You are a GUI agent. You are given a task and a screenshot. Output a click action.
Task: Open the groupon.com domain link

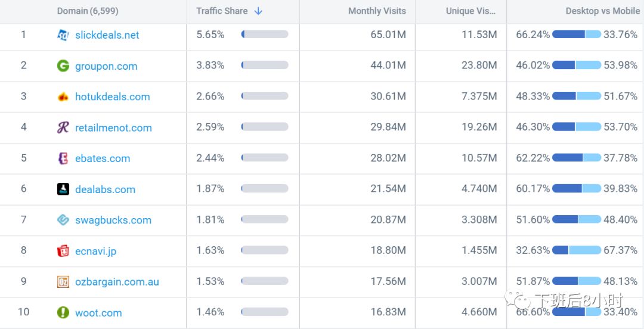click(106, 66)
